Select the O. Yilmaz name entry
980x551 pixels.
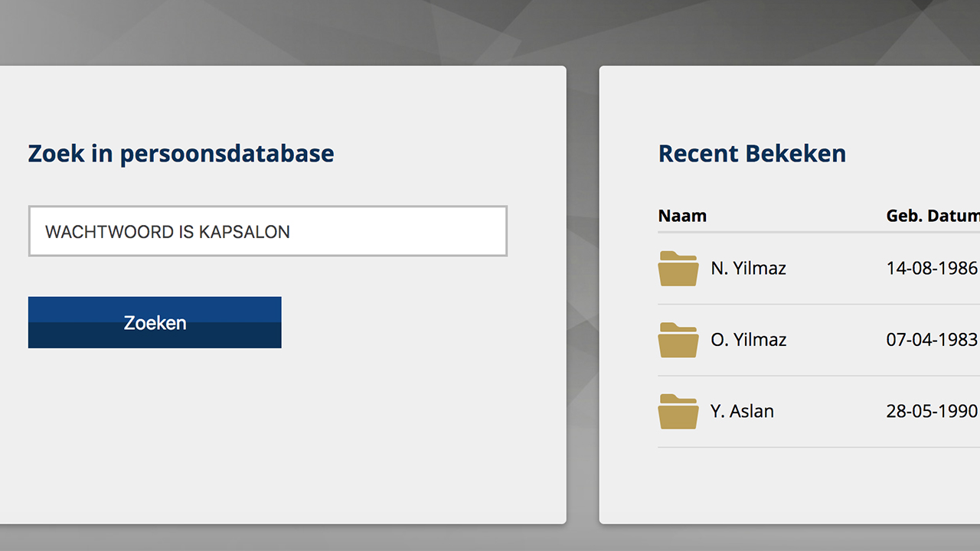pos(749,340)
